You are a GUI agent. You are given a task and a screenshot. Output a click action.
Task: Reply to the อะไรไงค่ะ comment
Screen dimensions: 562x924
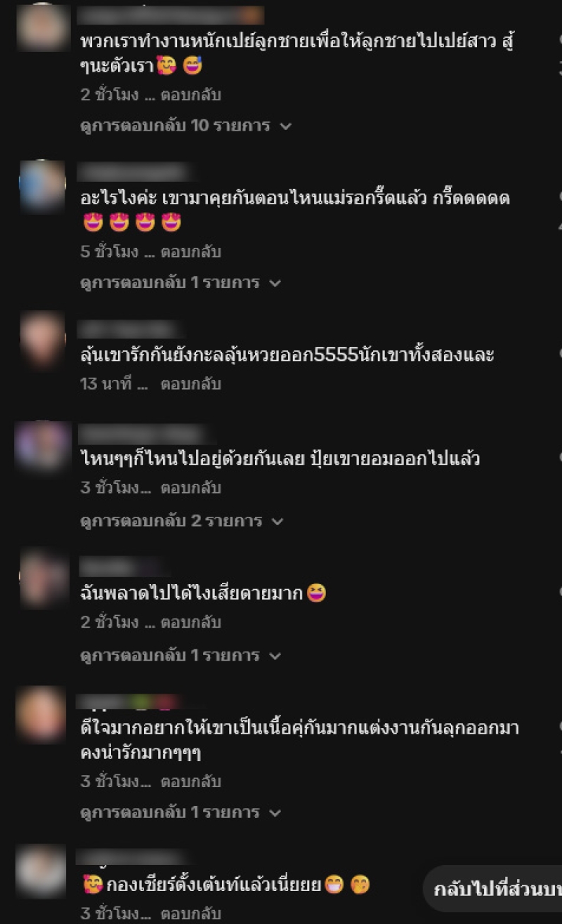point(190,251)
